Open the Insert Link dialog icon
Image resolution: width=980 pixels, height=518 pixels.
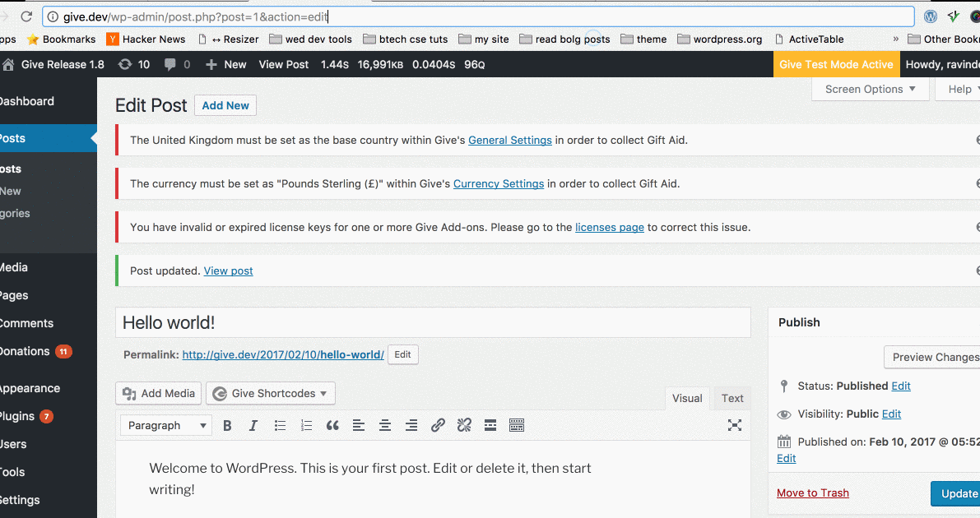click(x=438, y=425)
